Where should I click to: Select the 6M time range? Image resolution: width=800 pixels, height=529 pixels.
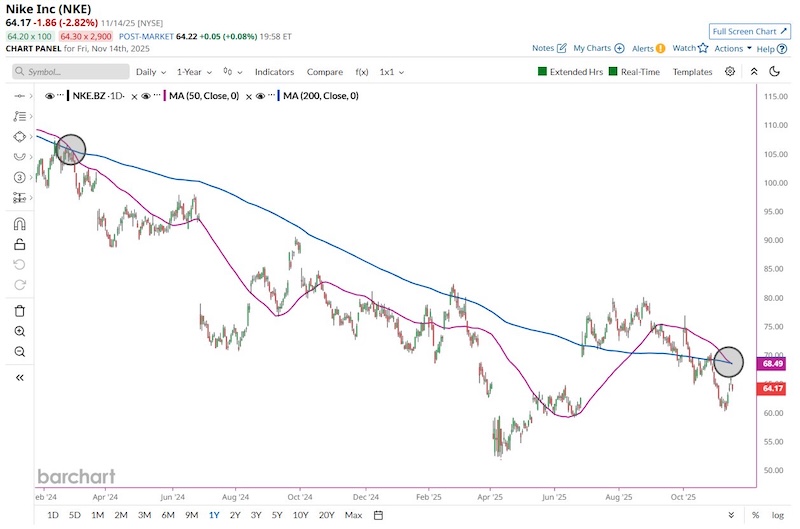point(168,515)
